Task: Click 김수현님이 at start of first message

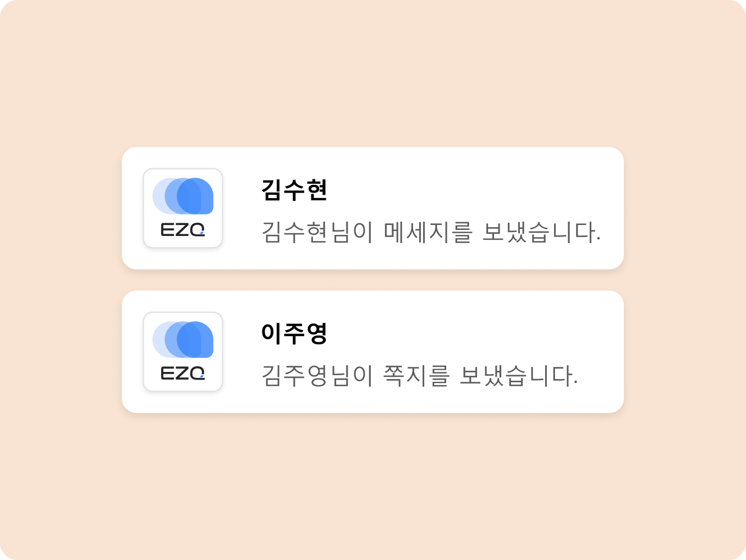Action: [x=317, y=232]
